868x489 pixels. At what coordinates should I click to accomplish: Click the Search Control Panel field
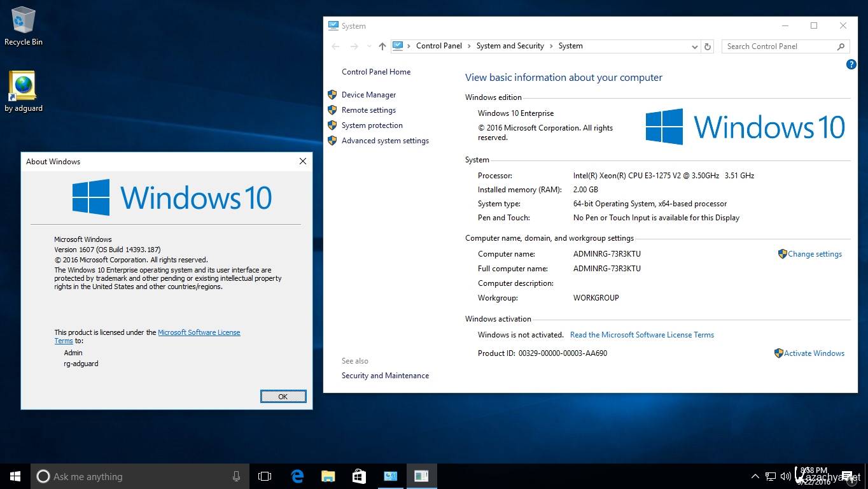pyautogui.click(x=780, y=46)
